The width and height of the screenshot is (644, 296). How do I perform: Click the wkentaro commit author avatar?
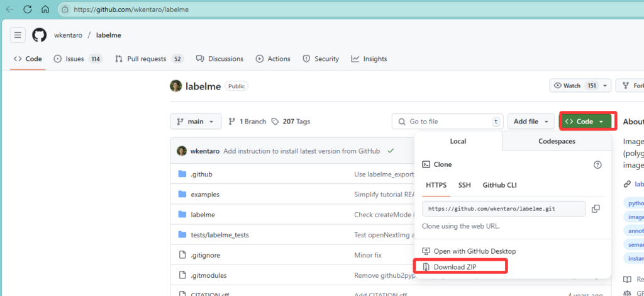(182, 151)
